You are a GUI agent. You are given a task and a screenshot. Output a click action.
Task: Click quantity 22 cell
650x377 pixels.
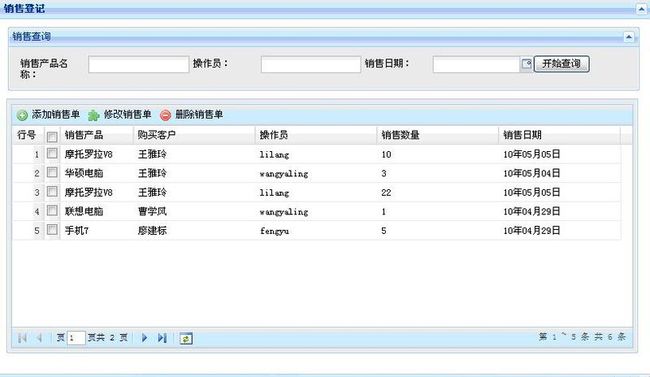pyautogui.click(x=386, y=193)
